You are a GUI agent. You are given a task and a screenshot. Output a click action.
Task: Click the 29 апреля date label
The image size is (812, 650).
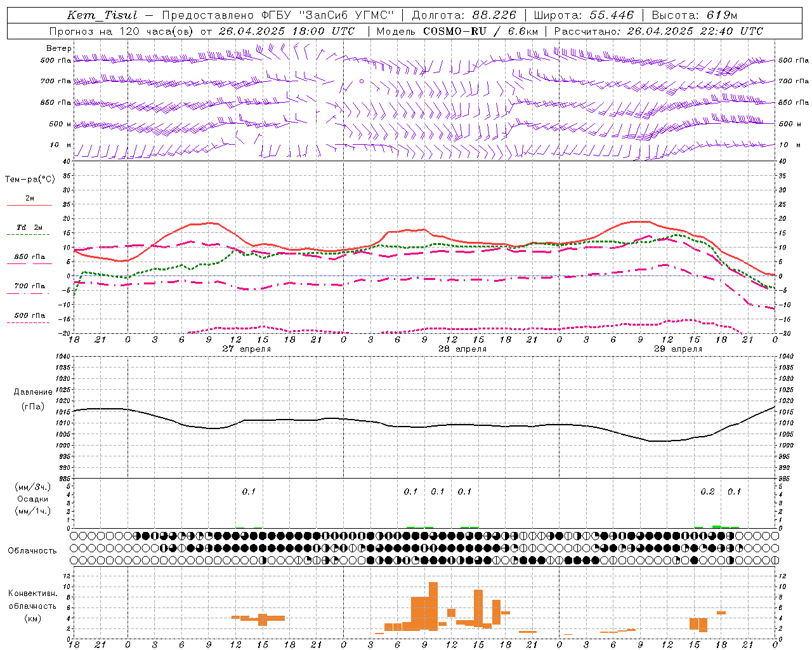point(679,349)
